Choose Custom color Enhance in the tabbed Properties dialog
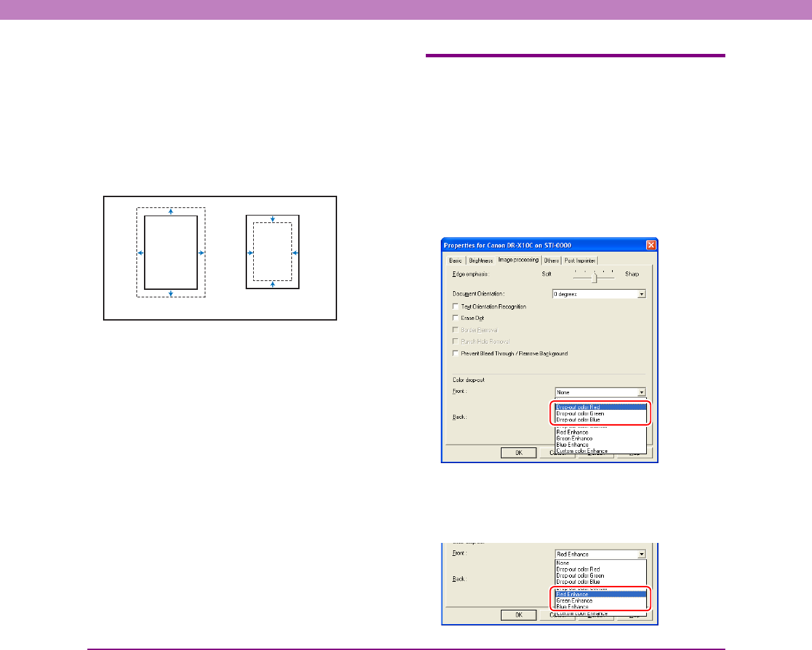Screen dimensions: 812x650 (600, 451)
